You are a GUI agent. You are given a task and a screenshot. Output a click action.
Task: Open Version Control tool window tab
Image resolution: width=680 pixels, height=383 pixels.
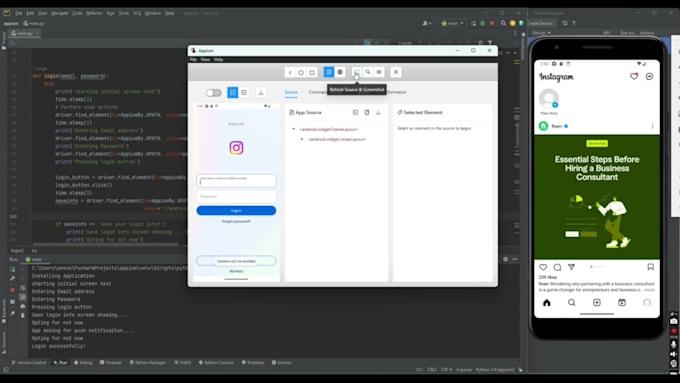(29, 363)
